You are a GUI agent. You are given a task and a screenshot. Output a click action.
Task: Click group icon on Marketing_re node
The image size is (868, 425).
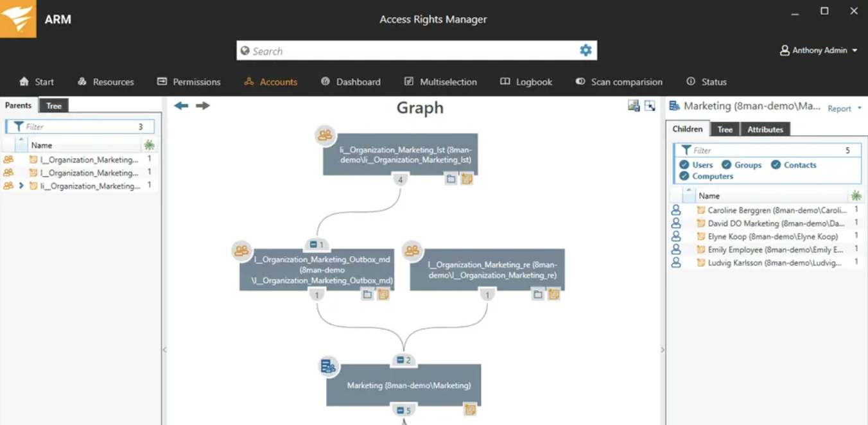[x=413, y=250]
